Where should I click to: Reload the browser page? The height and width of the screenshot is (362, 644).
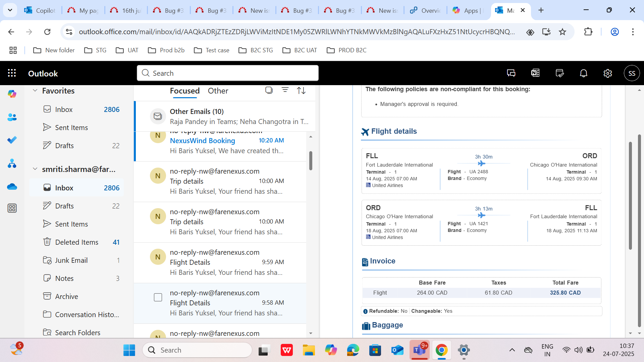(47, 32)
